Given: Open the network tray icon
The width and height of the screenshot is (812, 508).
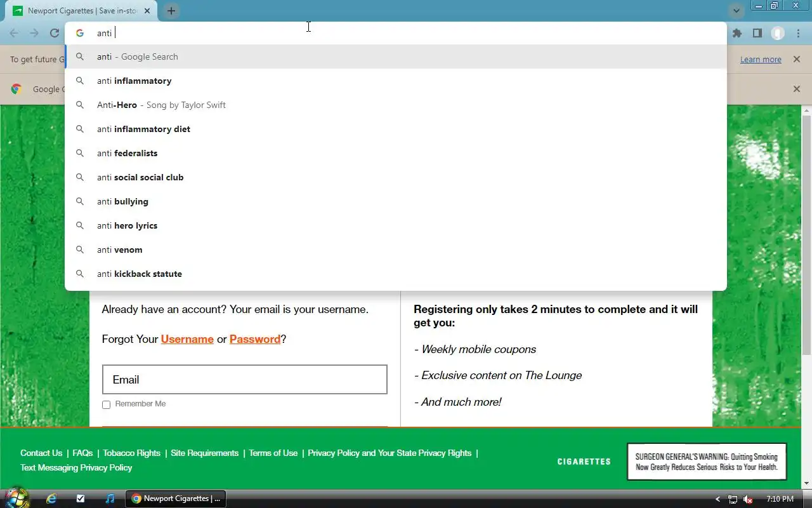Looking at the screenshot, I should pyautogui.click(x=733, y=499).
